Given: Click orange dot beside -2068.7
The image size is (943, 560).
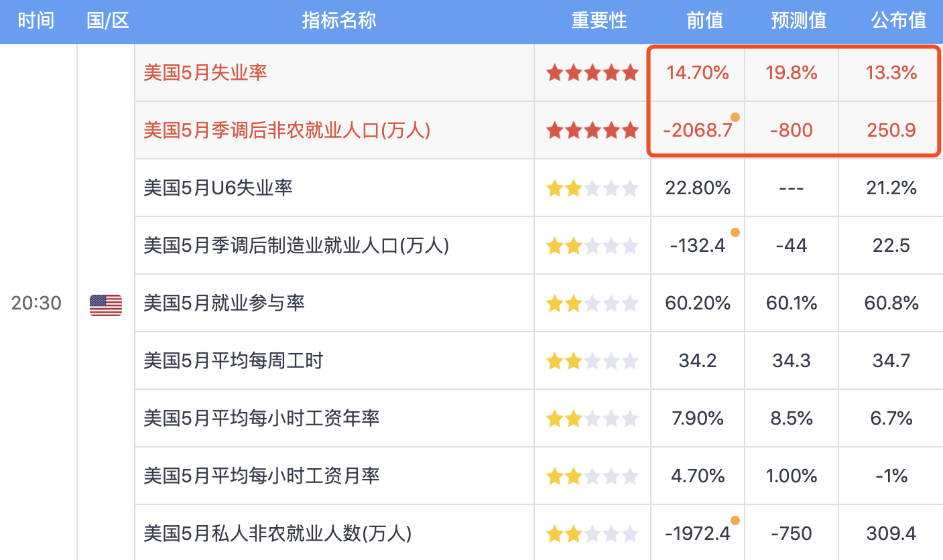Looking at the screenshot, I should [735, 117].
